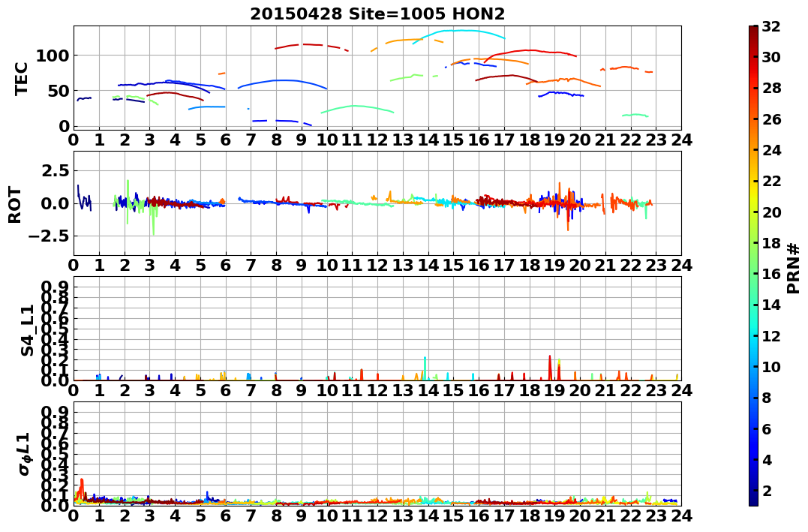This screenshot has width=808, height=532.
Task: Click the "ROT" y-axis label
Action: pos(15,205)
